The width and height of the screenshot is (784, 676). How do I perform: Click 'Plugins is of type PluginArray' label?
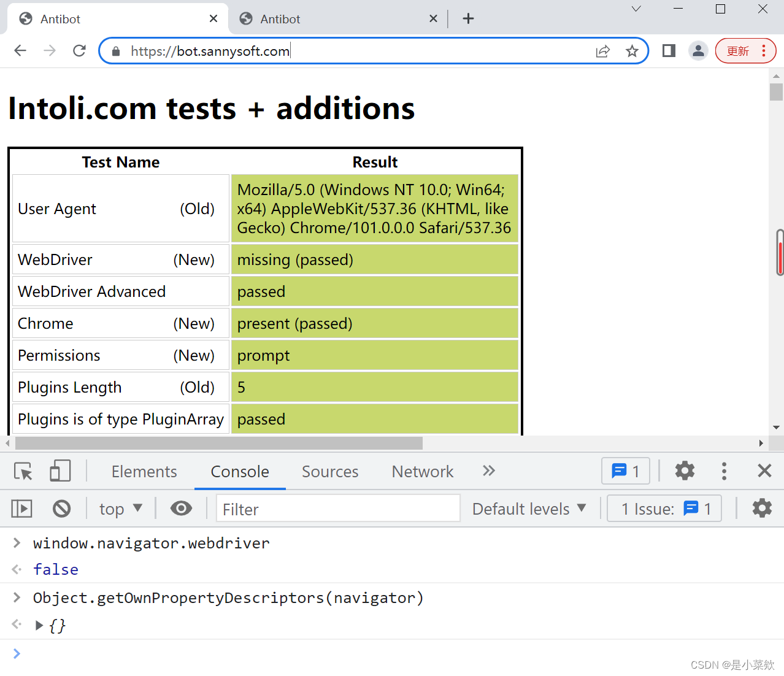click(x=121, y=419)
